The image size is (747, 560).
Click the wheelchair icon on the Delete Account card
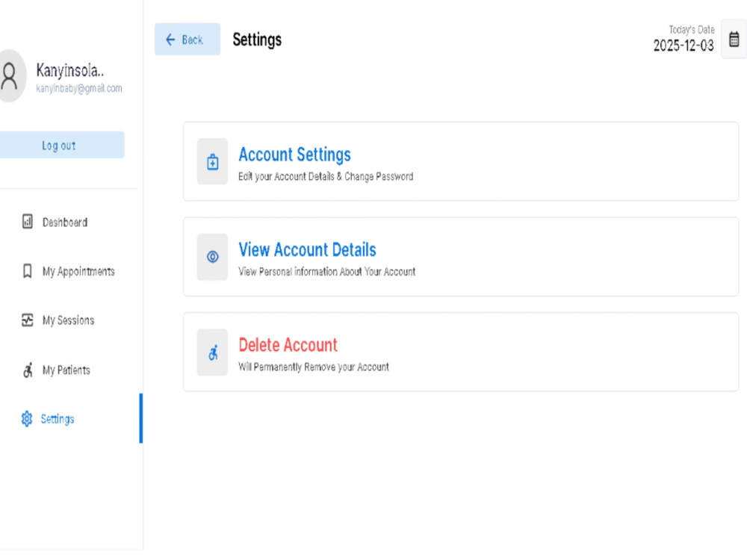pyautogui.click(x=212, y=352)
